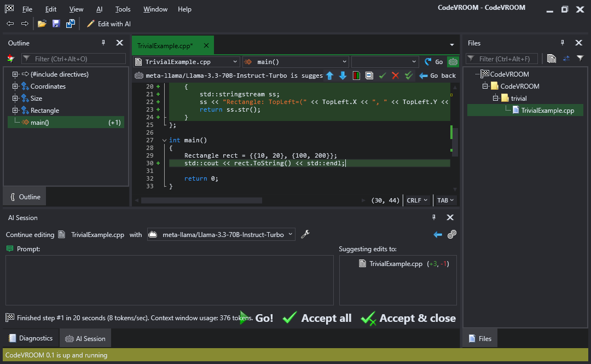Open a file with the folder icon
This screenshot has width=591, height=364.
point(42,24)
